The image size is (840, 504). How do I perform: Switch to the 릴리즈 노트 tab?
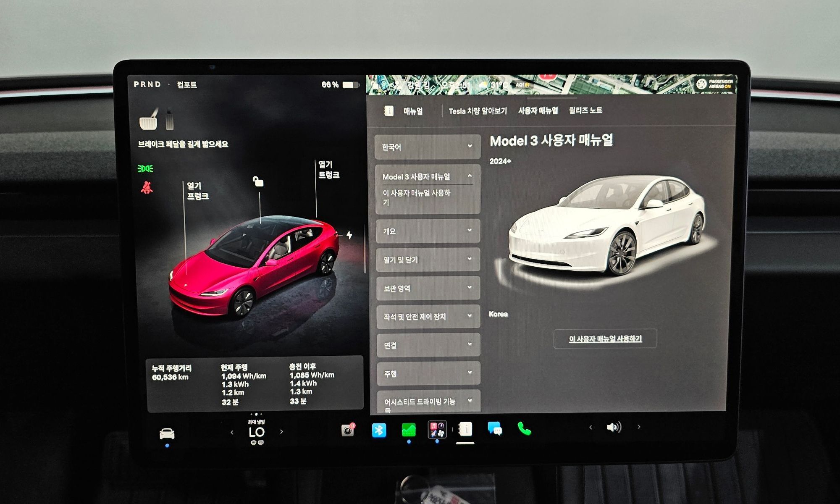[x=585, y=110]
